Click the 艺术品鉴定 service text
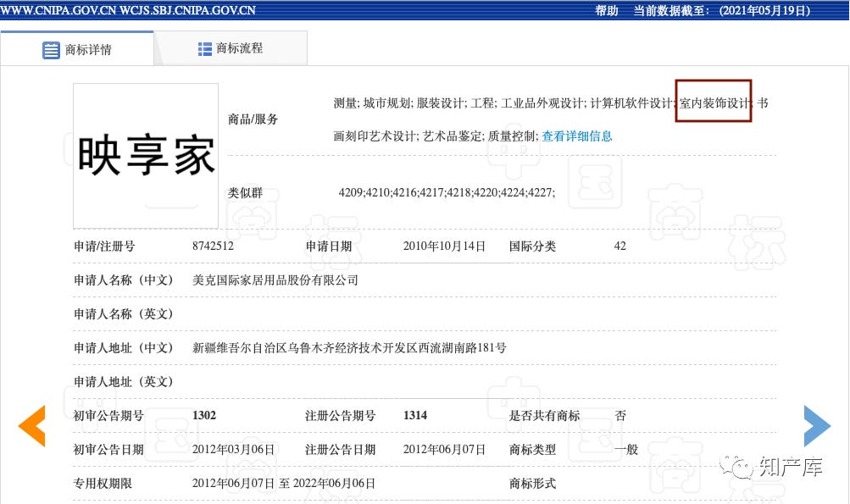Image resolution: width=850 pixels, height=504 pixels. (x=453, y=136)
